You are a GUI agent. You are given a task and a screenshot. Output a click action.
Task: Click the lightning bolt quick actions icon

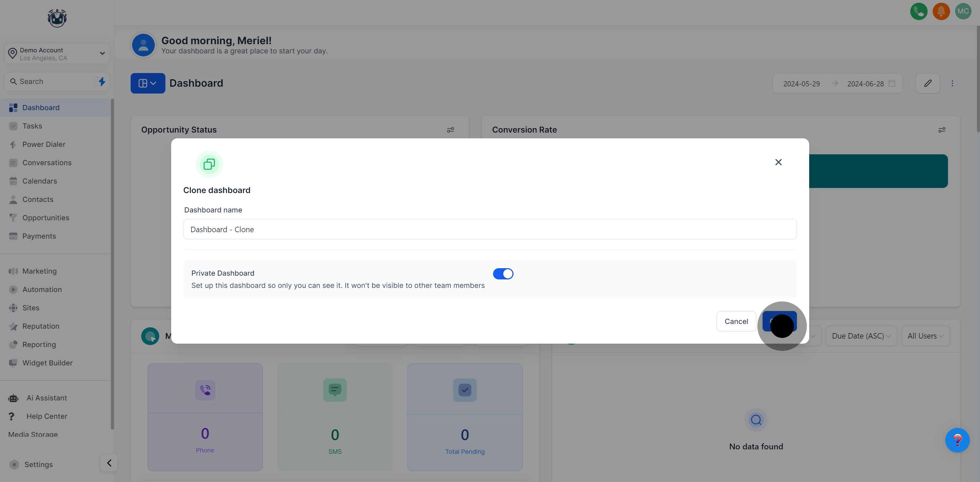102,81
